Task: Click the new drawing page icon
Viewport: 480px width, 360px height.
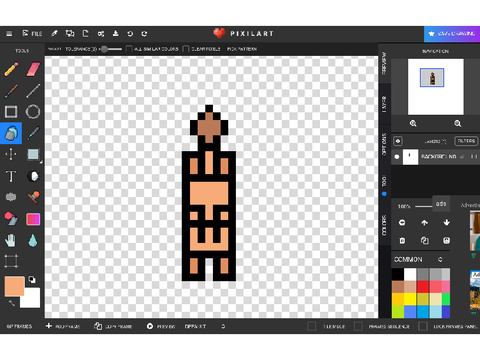Action: (x=86, y=34)
